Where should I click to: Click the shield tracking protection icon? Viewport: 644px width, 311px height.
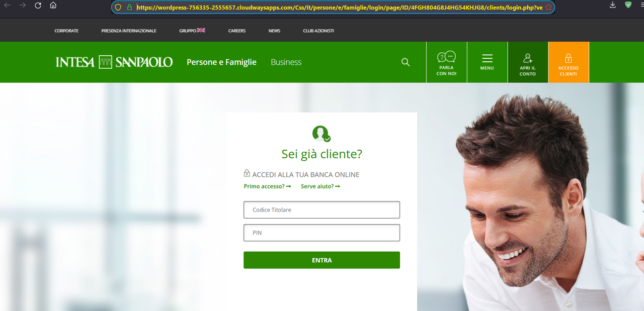coord(118,8)
